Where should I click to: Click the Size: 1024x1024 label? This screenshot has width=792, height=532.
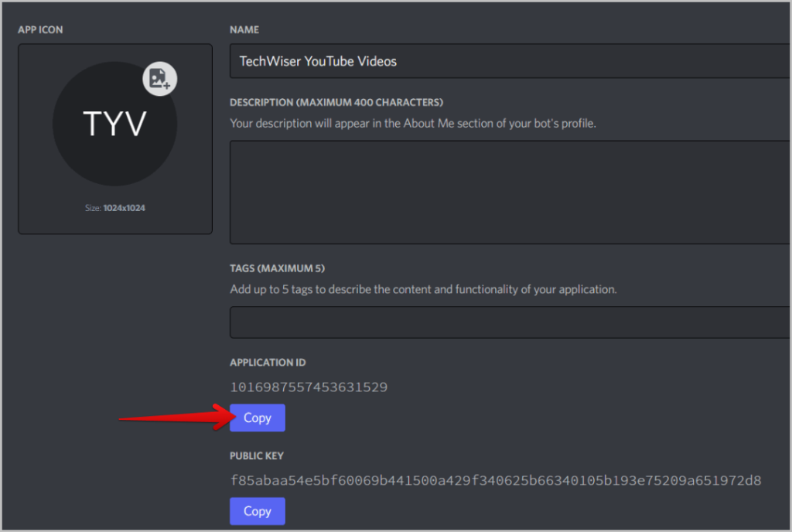click(x=114, y=208)
